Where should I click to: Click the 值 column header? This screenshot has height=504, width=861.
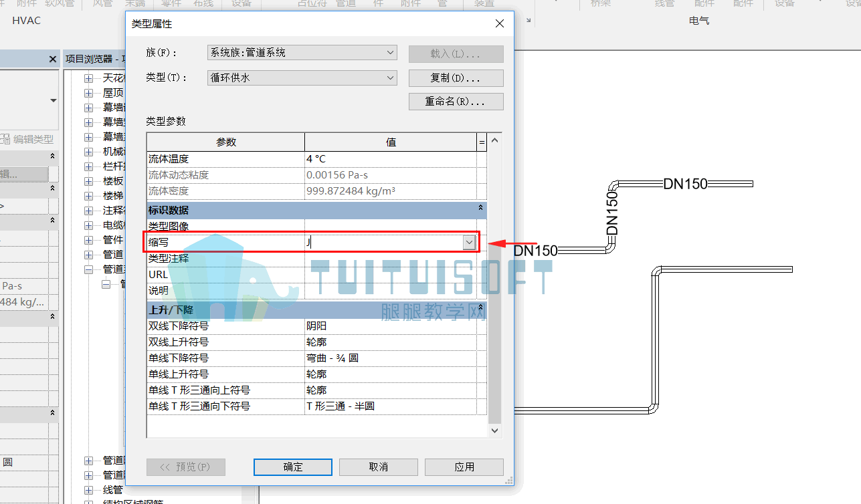point(391,142)
